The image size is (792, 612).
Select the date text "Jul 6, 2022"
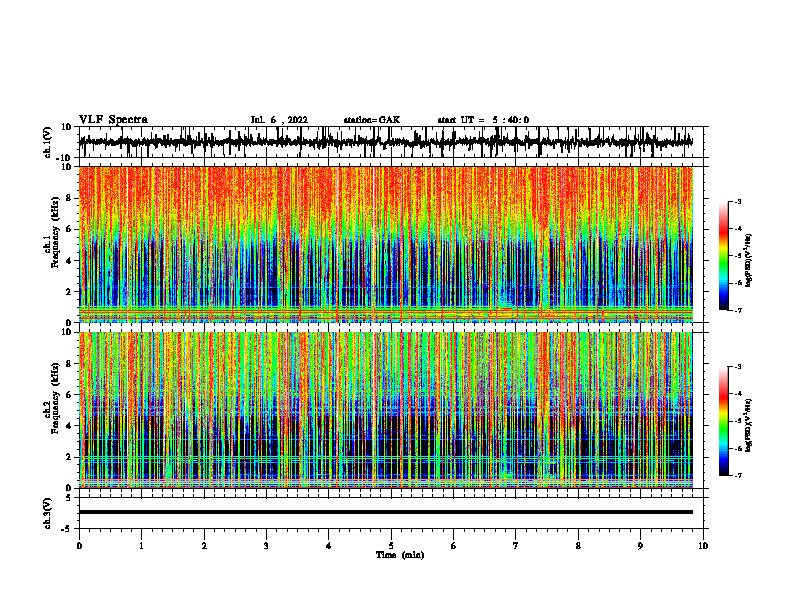[x=279, y=120]
